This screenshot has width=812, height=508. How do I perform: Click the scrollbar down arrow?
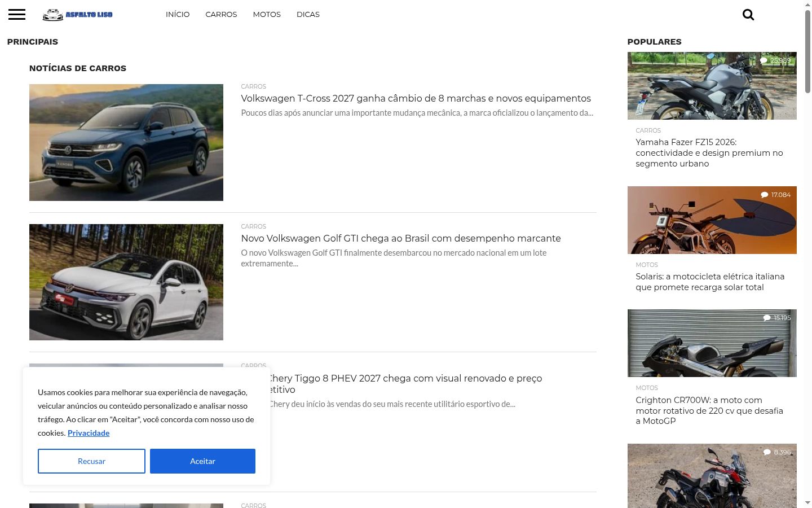click(807, 503)
